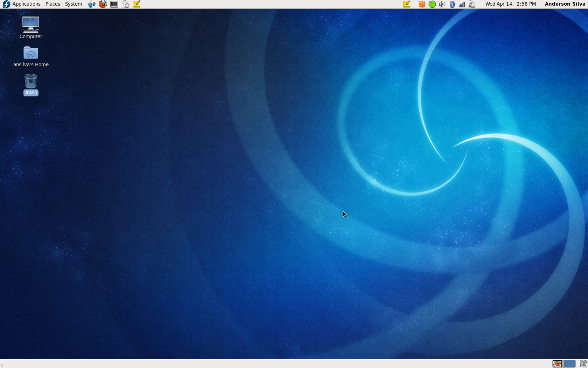Open the calendar from the date and time
This screenshot has width=588, height=368.
[x=510, y=4]
